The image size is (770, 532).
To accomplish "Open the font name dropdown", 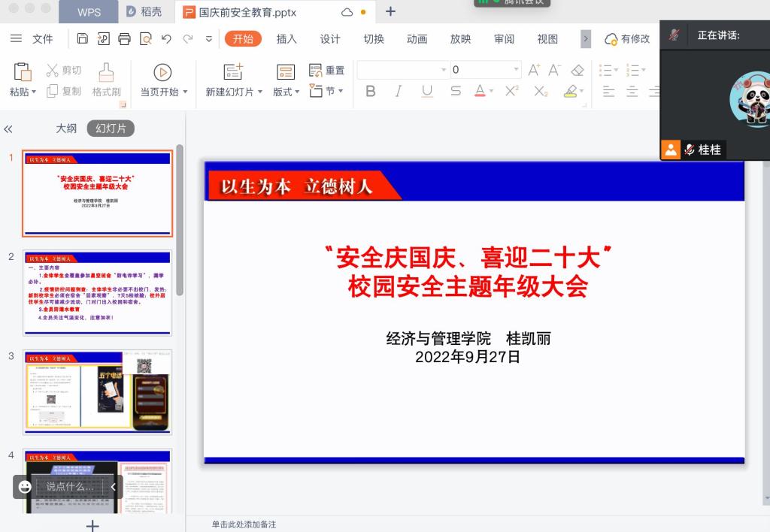I will (x=444, y=70).
